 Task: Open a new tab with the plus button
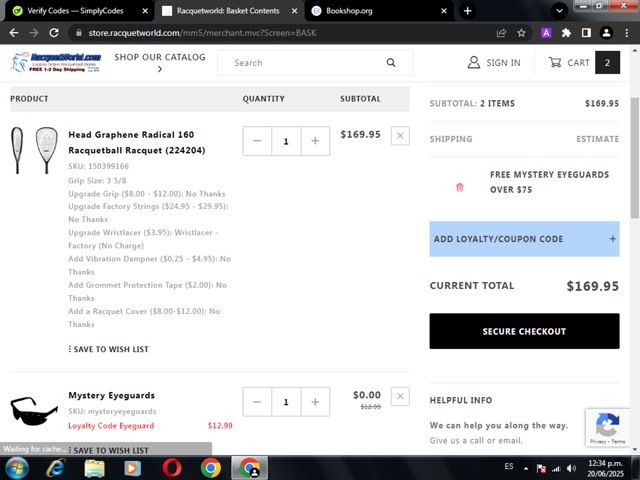pos(468,11)
